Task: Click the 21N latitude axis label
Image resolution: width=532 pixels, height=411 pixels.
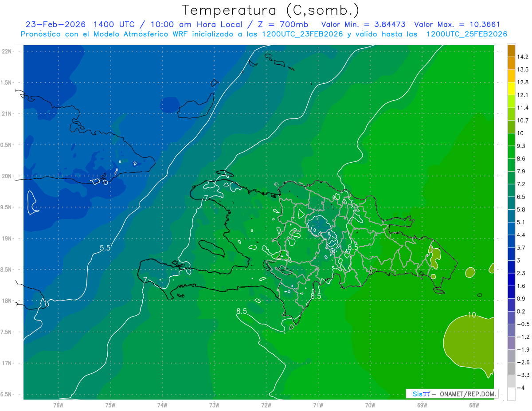Action: pyautogui.click(x=8, y=114)
